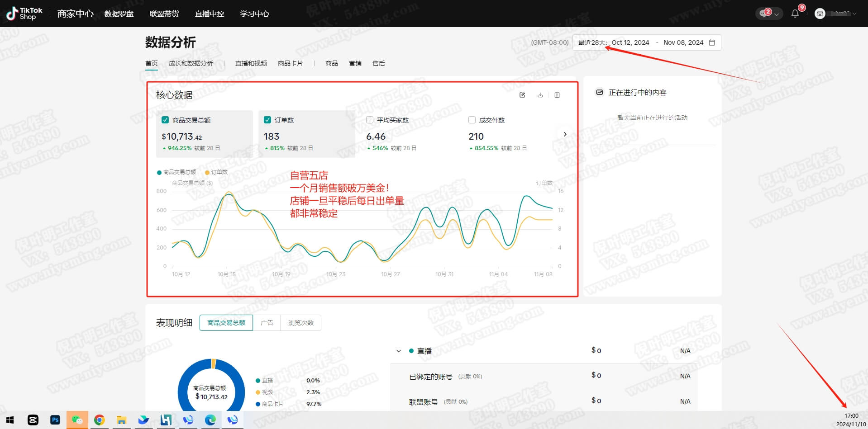Click the edit metrics icon in 核心数据

point(522,95)
